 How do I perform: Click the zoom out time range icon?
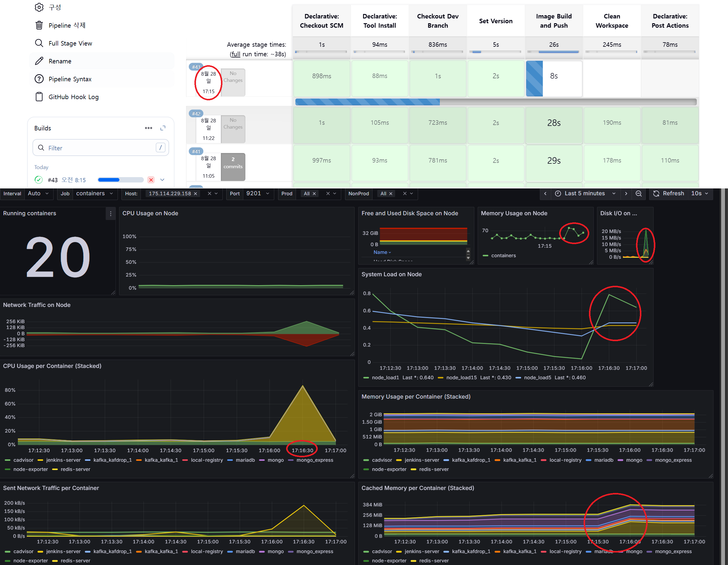point(638,194)
